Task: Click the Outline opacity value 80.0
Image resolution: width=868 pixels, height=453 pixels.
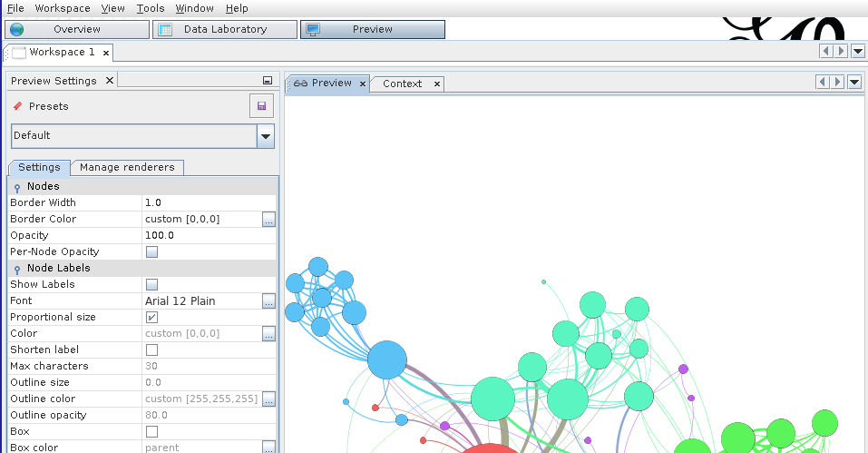Action: pyautogui.click(x=209, y=416)
